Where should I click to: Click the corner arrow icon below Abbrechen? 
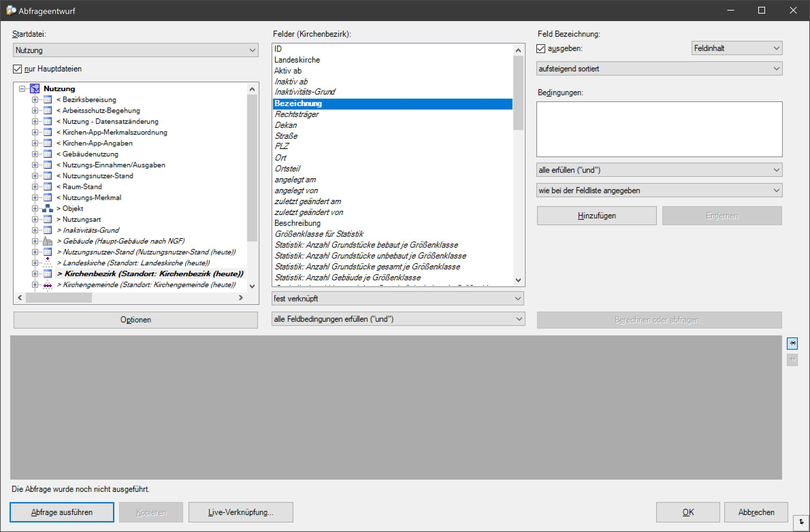pyautogui.click(x=801, y=522)
